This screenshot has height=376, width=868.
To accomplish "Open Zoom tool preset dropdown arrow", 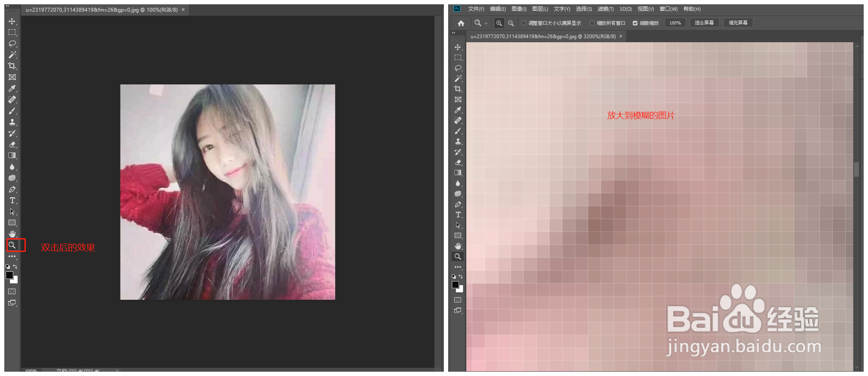I will click(486, 23).
